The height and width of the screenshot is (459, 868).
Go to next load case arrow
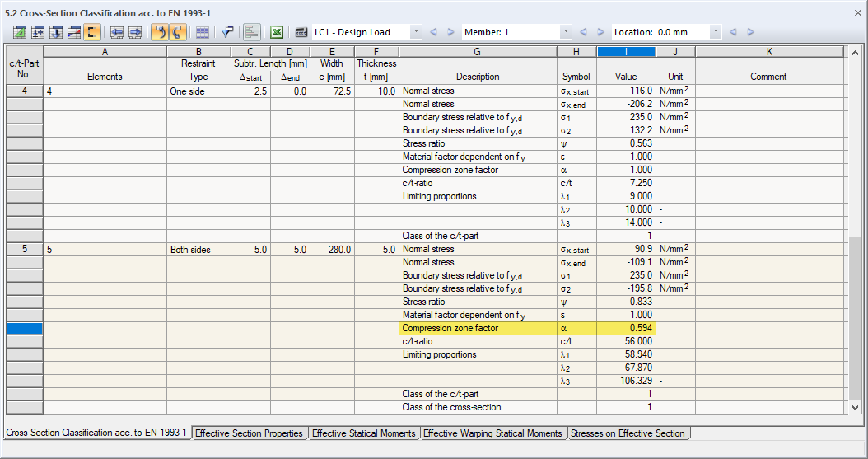tap(450, 33)
